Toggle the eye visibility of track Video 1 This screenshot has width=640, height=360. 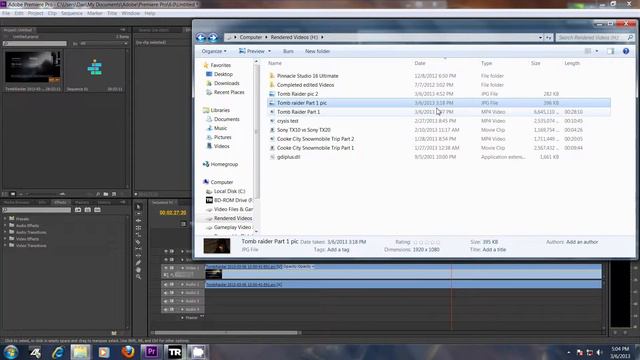[x=167, y=268]
